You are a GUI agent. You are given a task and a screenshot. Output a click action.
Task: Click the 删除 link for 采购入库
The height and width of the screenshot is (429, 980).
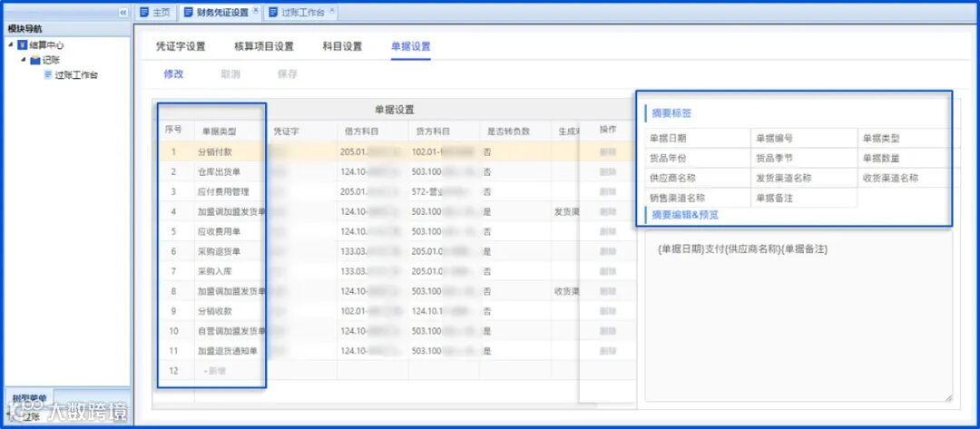coord(607,271)
